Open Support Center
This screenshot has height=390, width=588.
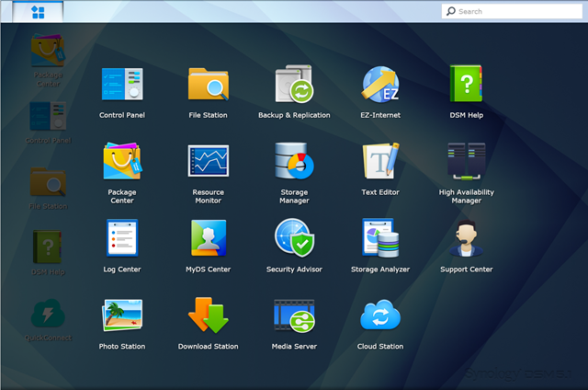click(x=467, y=239)
